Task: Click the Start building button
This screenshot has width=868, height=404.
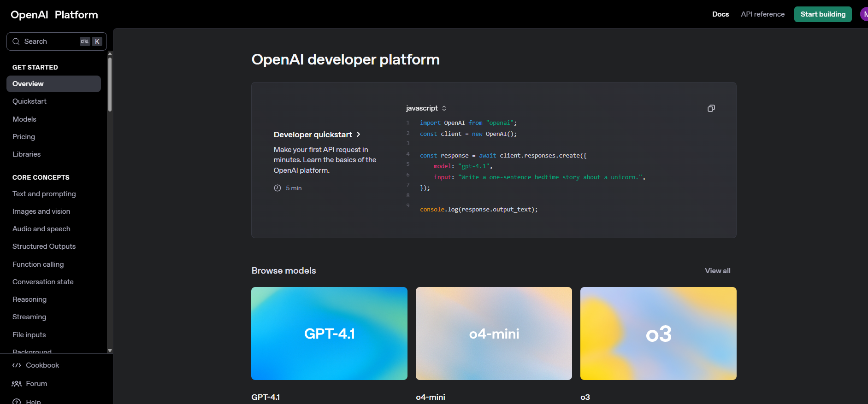Action: (x=823, y=14)
